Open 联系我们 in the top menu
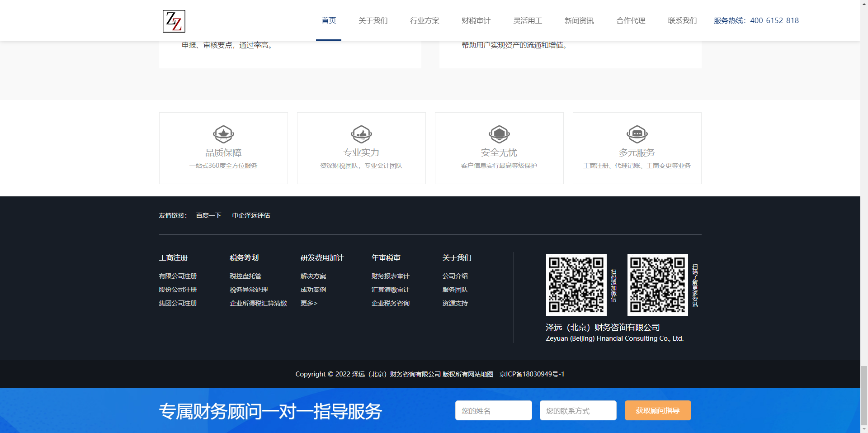The image size is (868, 433). click(x=682, y=20)
